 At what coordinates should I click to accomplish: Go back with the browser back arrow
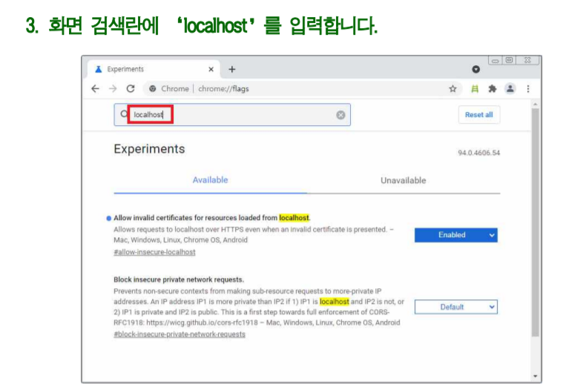pyautogui.click(x=96, y=89)
